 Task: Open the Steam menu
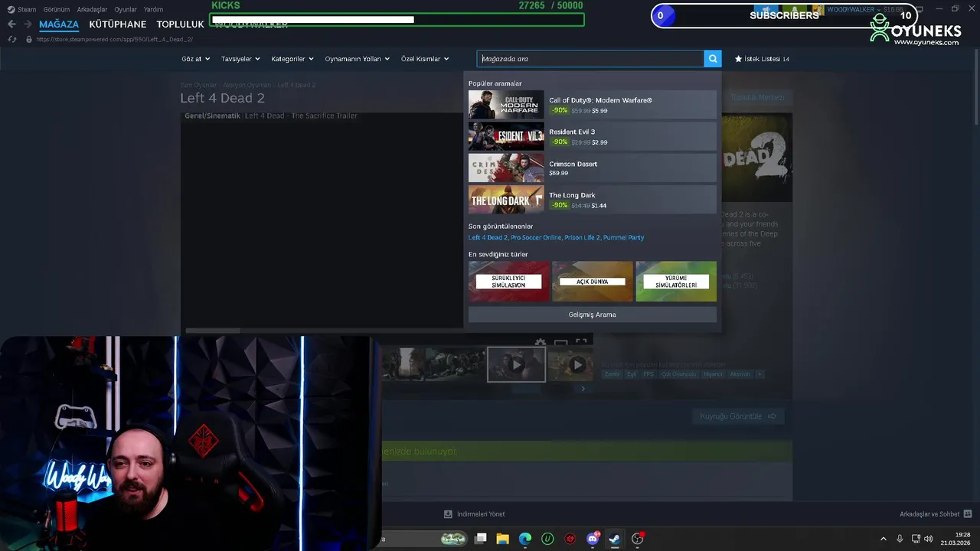coord(21,9)
